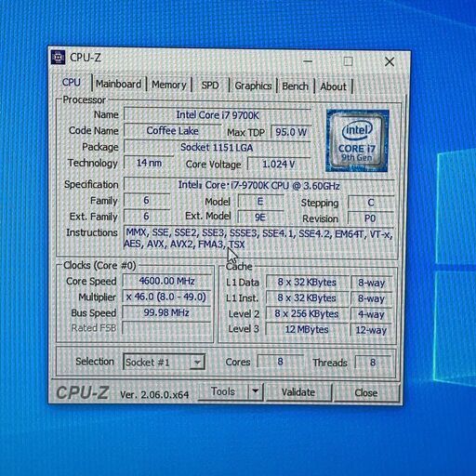
Task: Click the Core Voltage value 1.024 V
Action: (x=279, y=164)
